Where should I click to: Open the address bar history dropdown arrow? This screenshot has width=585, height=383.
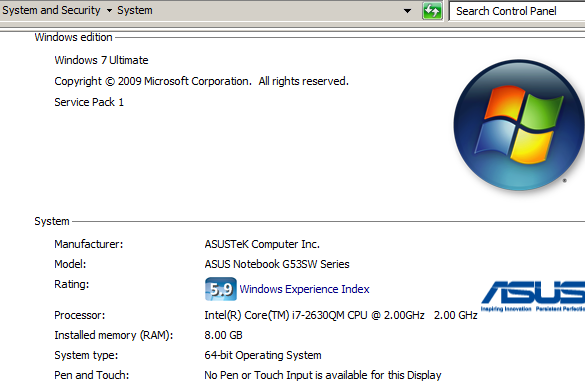point(407,11)
